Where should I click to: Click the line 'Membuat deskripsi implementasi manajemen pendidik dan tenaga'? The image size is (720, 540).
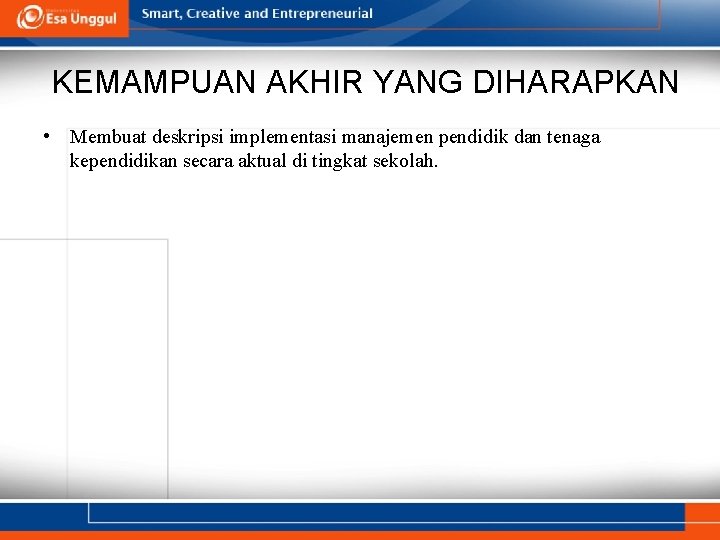tap(335, 137)
